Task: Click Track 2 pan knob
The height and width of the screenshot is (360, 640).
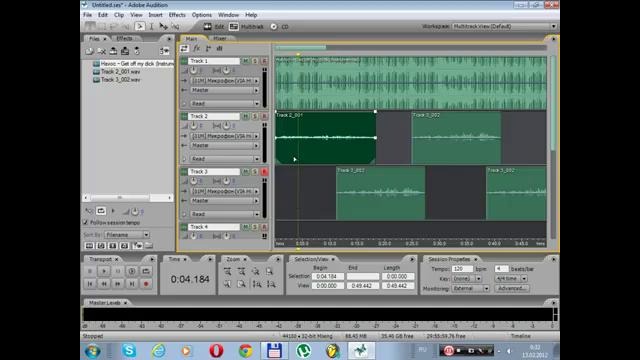Action: pos(226,126)
